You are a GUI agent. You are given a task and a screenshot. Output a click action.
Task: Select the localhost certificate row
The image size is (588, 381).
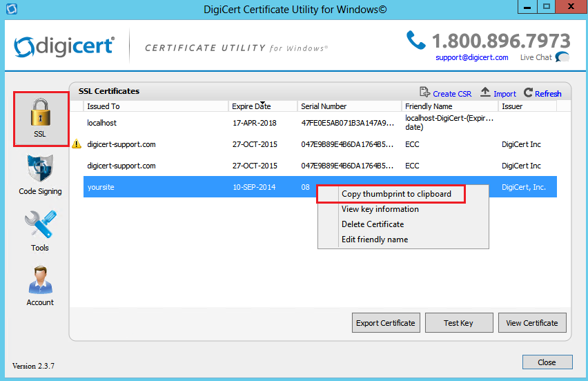tap(102, 123)
